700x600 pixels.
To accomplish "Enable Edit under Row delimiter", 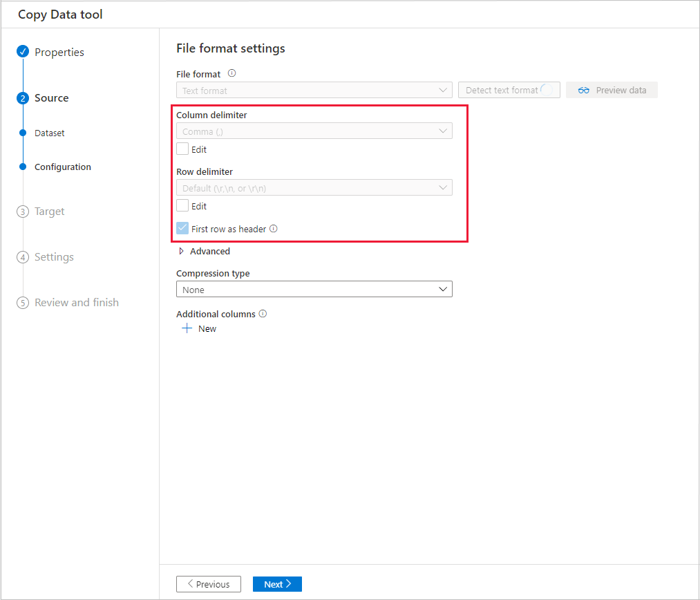I will click(182, 205).
